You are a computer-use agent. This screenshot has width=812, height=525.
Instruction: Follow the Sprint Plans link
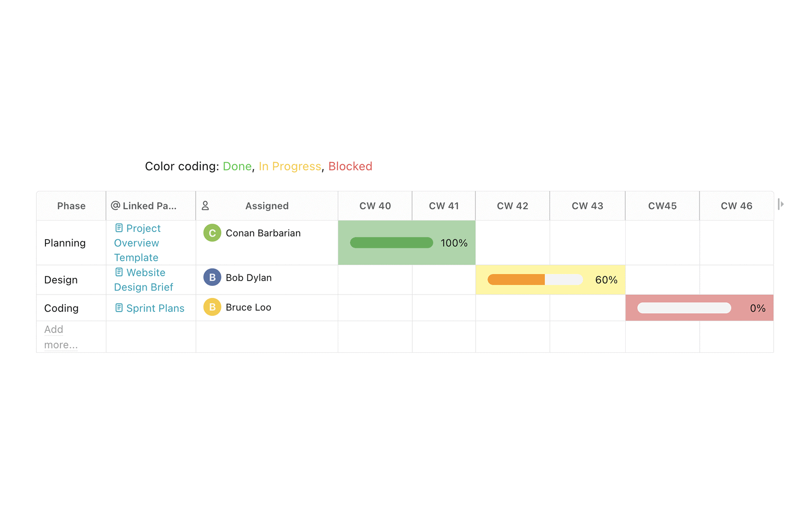[155, 308]
